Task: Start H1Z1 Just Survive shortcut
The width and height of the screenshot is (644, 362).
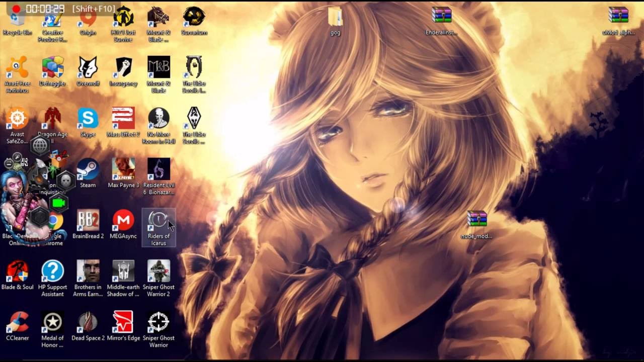Action: tap(123, 25)
